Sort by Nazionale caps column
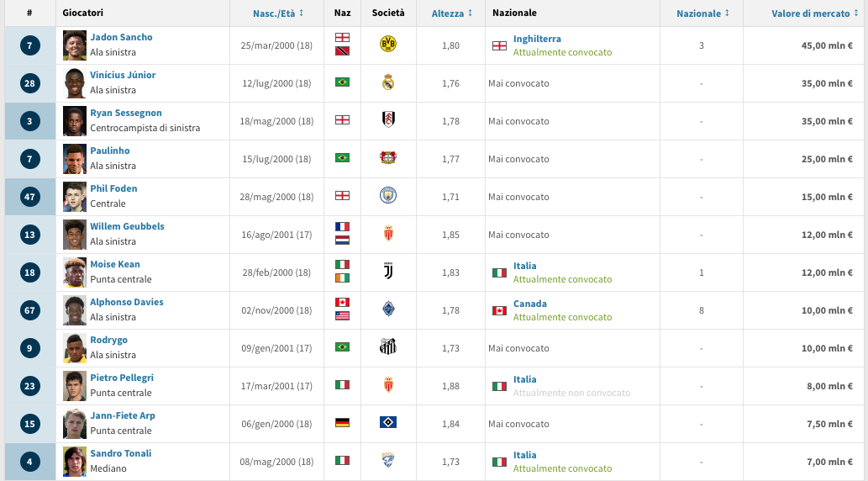Screen dimensions: 868x481 [702, 13]
